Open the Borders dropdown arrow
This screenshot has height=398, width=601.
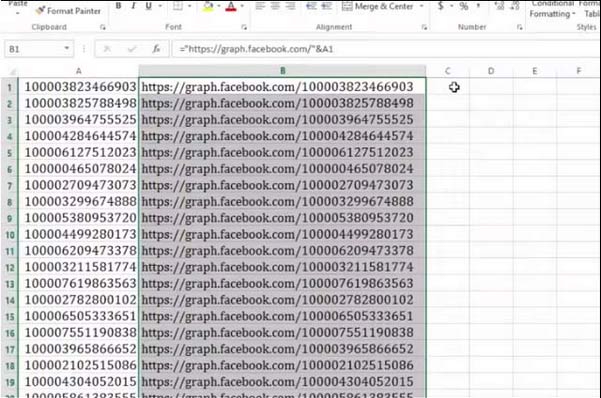point(189,6)
